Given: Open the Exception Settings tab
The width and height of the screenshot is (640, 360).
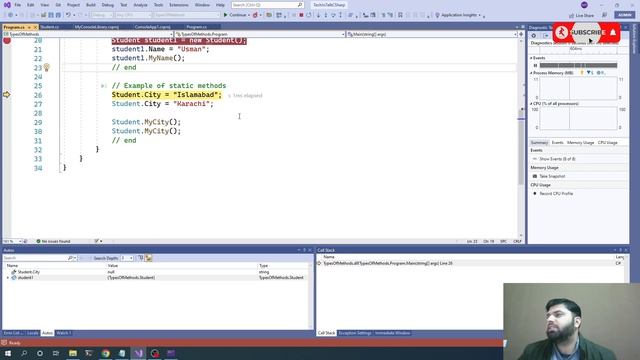Looking at the screenshot, I should (355, 333).
